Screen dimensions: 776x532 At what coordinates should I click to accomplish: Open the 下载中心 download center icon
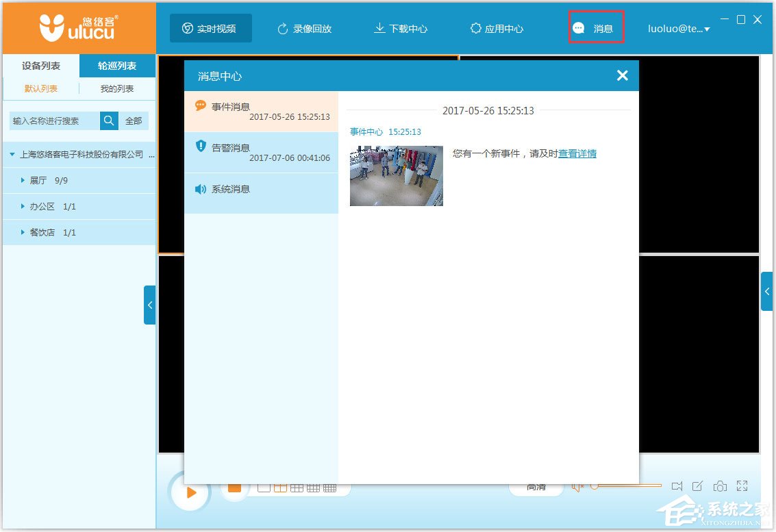tap(379, 28)
